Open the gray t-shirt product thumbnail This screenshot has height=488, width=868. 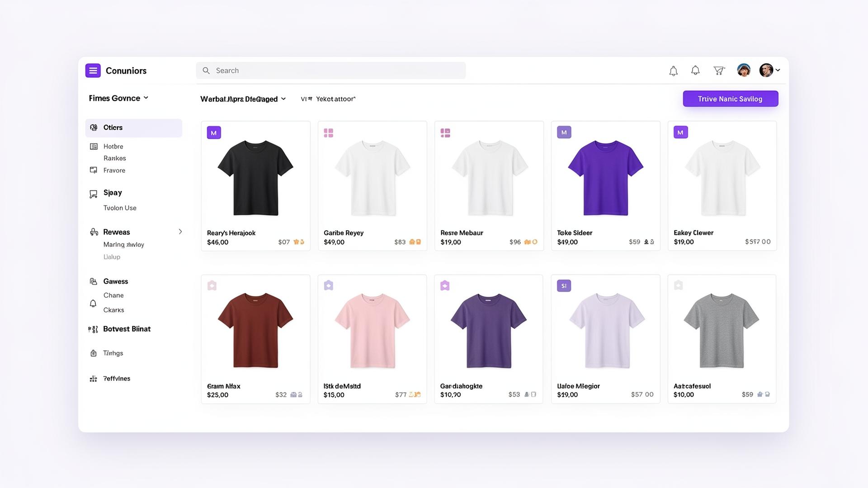tap(722, 330)
